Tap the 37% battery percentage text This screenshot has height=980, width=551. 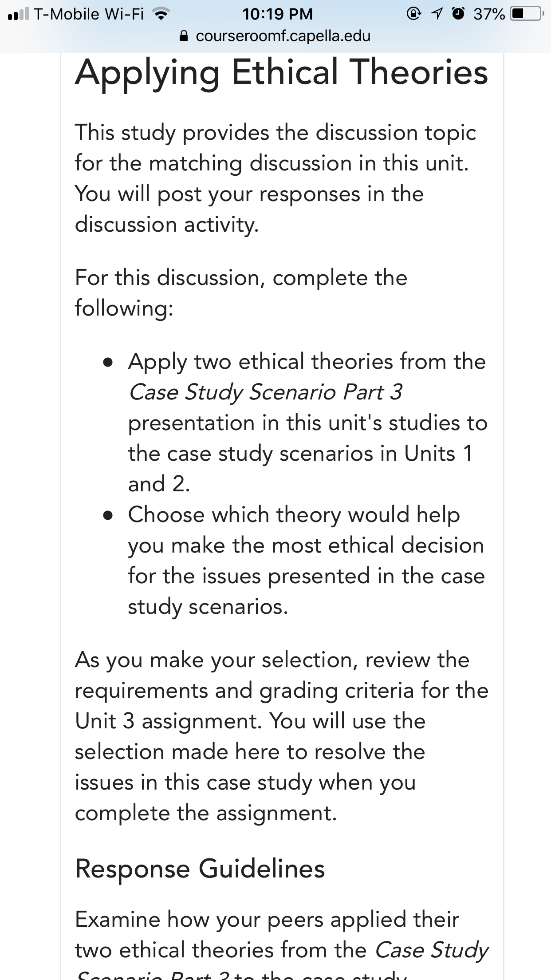click(489, 14)
